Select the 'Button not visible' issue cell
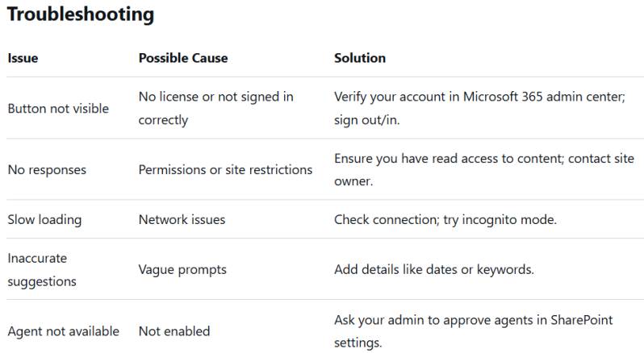The width and height of the screenshot is (644, 353). [x=58, y=108]
